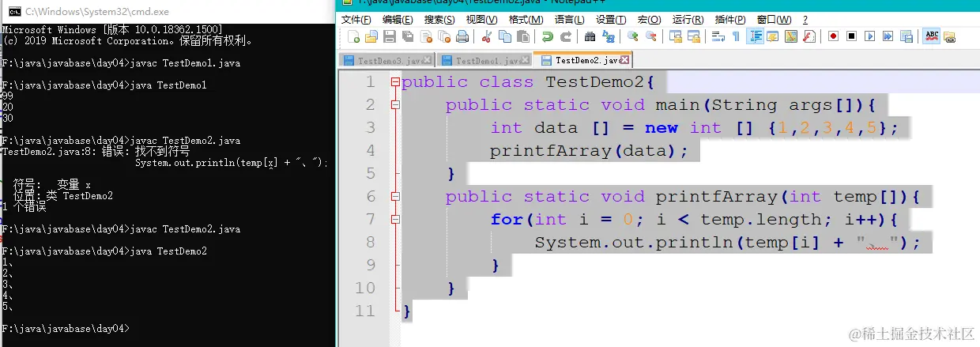
Task: Click the Close All files toolbar icon
Action: [x=443, y=36]
